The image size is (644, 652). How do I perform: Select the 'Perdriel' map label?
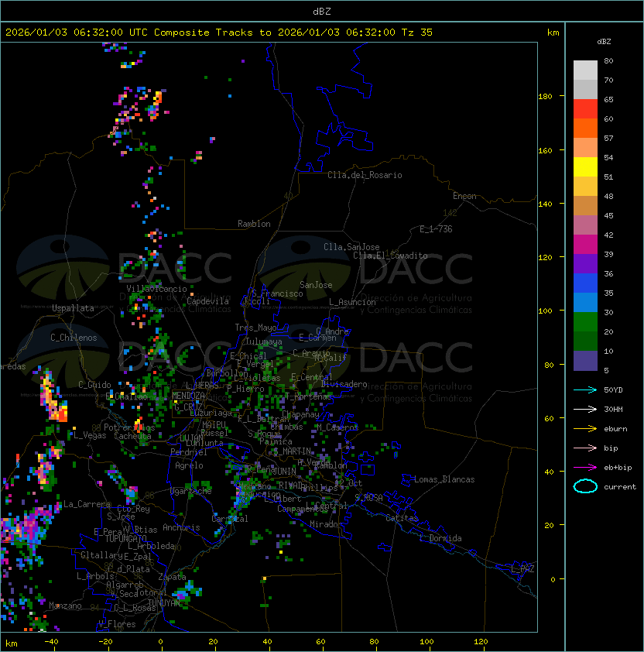pos(189,452)
